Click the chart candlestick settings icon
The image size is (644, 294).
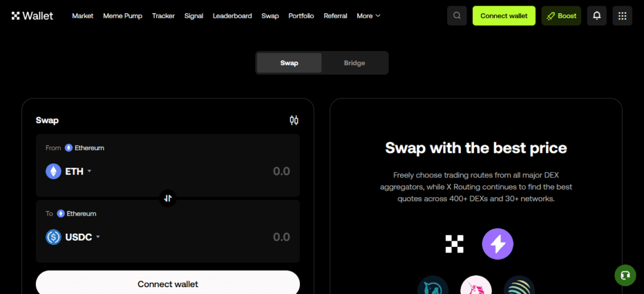294,120
